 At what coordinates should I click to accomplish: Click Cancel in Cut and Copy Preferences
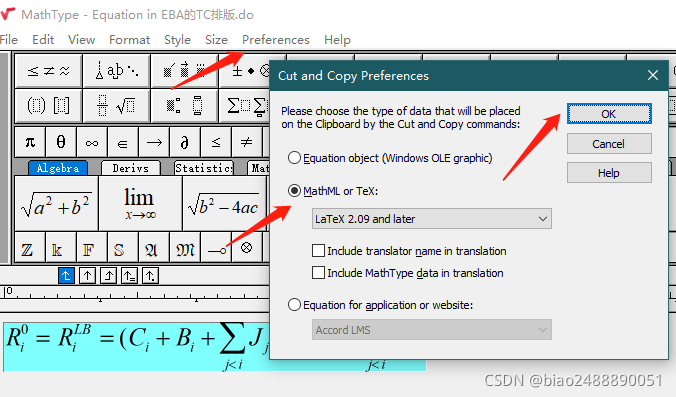pyautogui.click(x=609, y=144)
